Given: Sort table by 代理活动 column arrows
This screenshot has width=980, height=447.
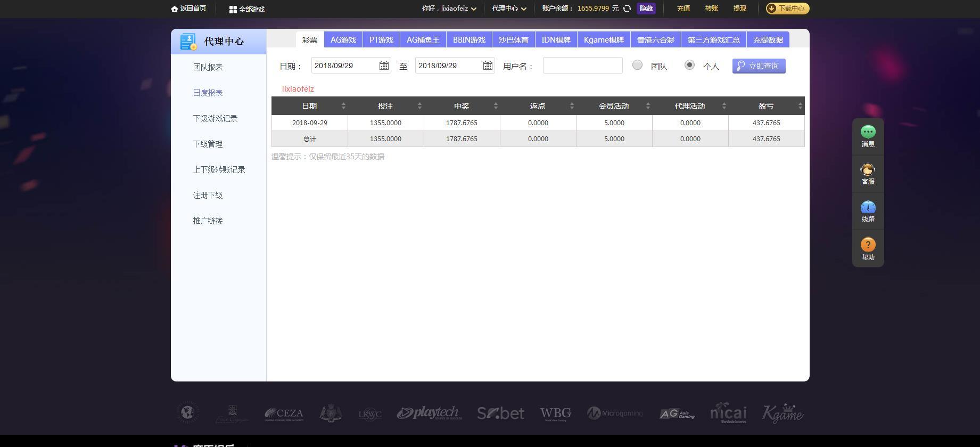Looking at the screenshot, I should pos(724,106).
